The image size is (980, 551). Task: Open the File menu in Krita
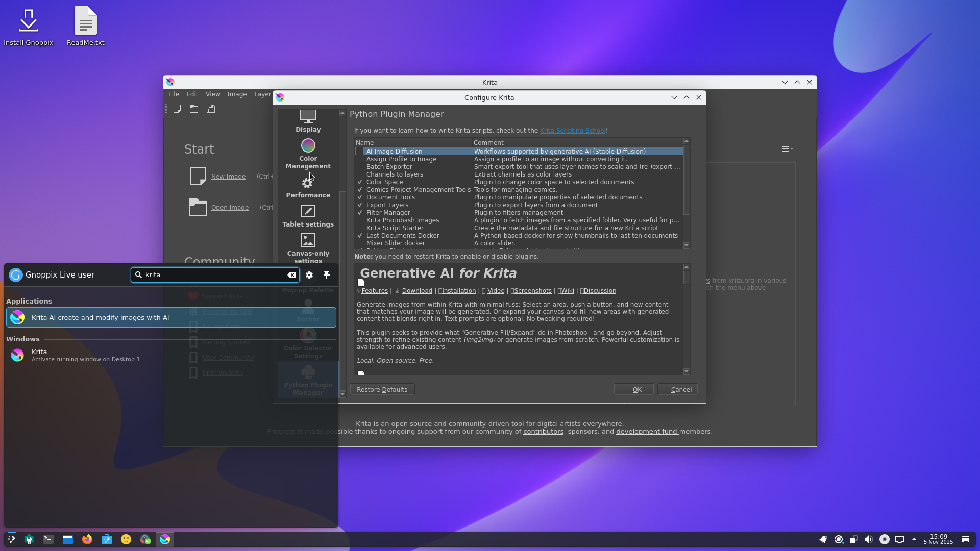[174, 94]
